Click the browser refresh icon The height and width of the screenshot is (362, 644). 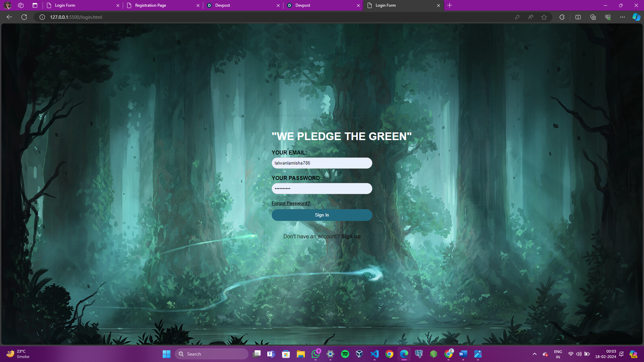coord(24,17)
